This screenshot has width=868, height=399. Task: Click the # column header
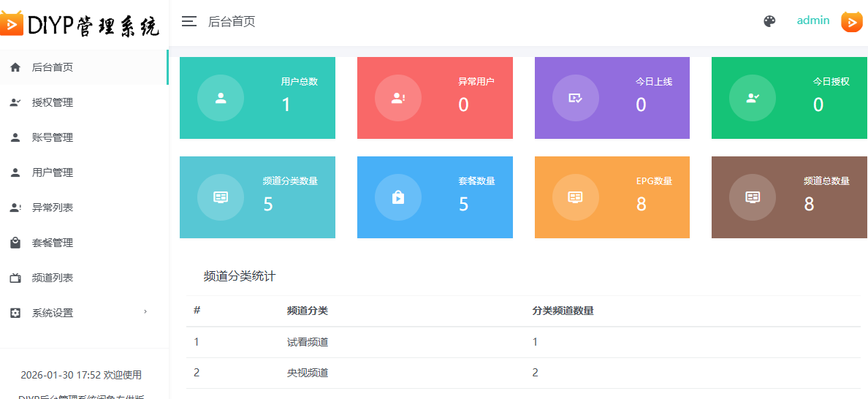click(x=197, y=311)
